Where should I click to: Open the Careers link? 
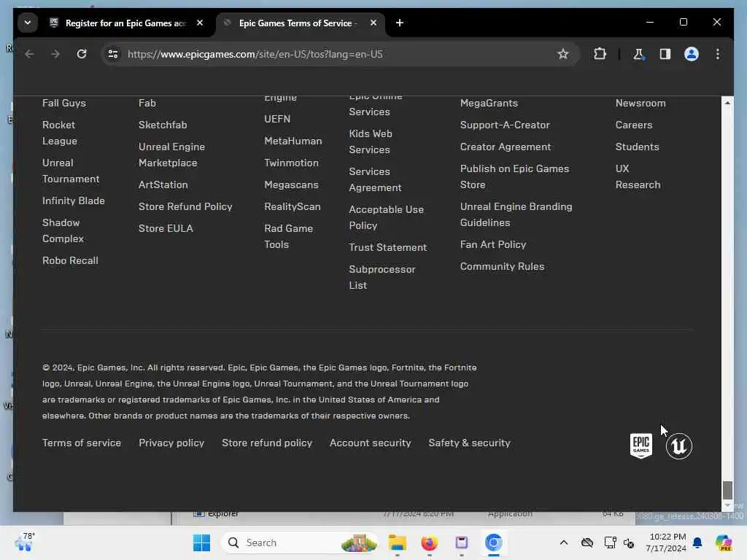(634, 125)
